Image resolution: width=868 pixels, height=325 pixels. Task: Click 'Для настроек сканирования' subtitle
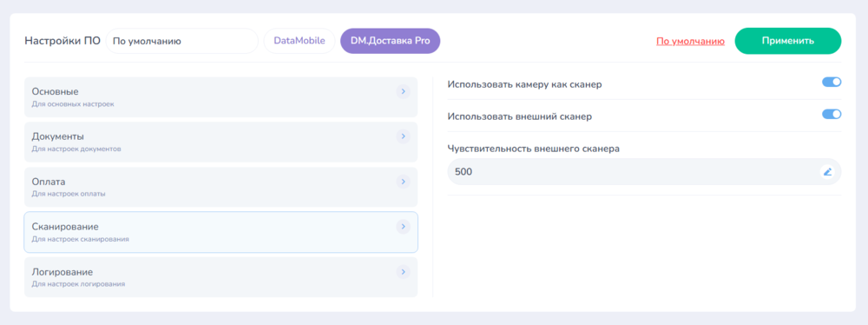80,239
